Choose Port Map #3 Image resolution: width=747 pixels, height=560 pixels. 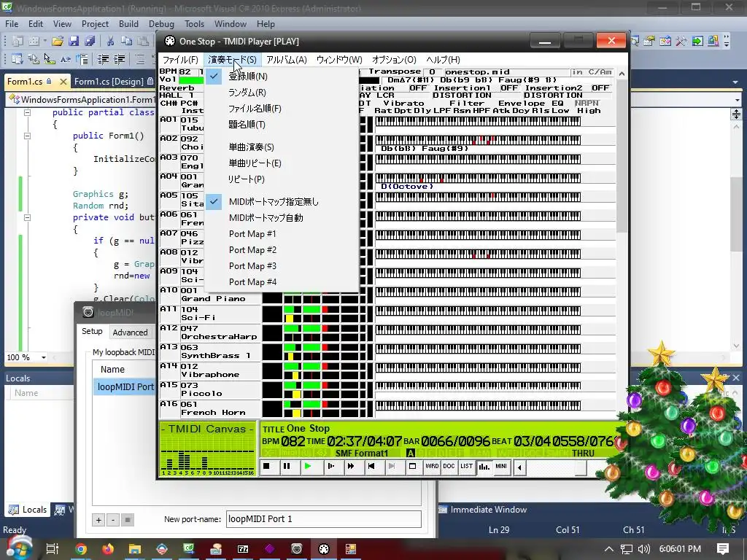pos(282,266)
